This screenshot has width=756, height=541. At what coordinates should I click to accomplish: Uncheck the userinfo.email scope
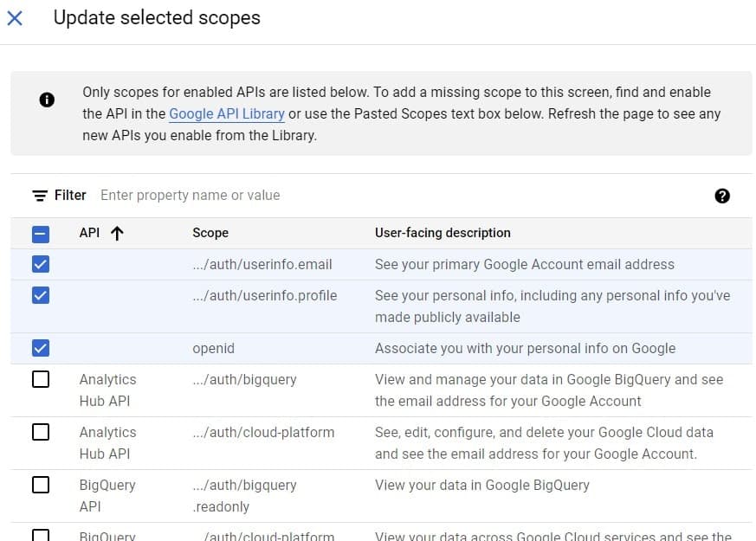point(40,263)
